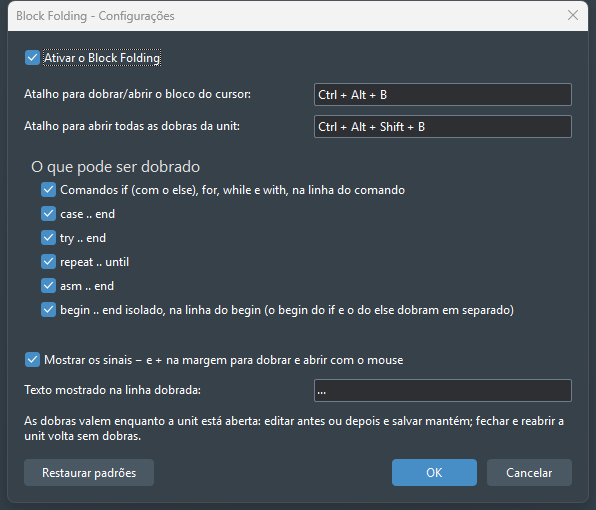Screen dimensions: 596x510
Task: Click the 'Texto mostrado na linha dobrada' label
Action: (113, 390)
